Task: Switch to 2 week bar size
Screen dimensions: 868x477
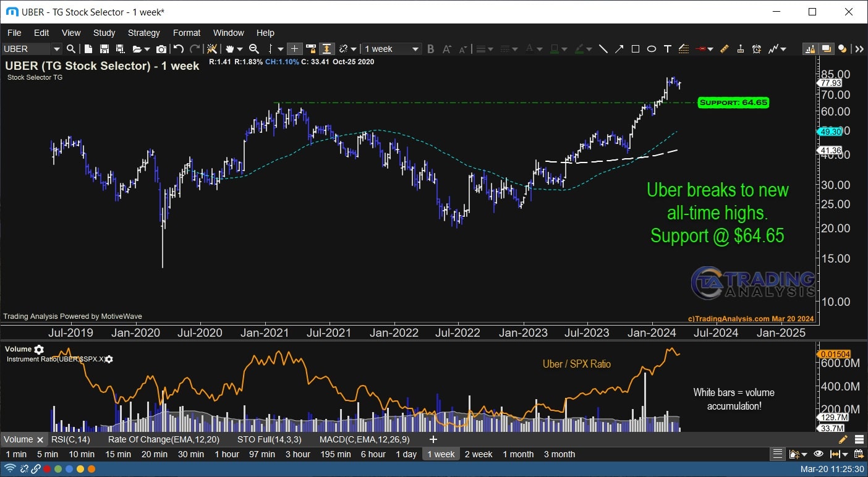Action: (x=479, y=454)
